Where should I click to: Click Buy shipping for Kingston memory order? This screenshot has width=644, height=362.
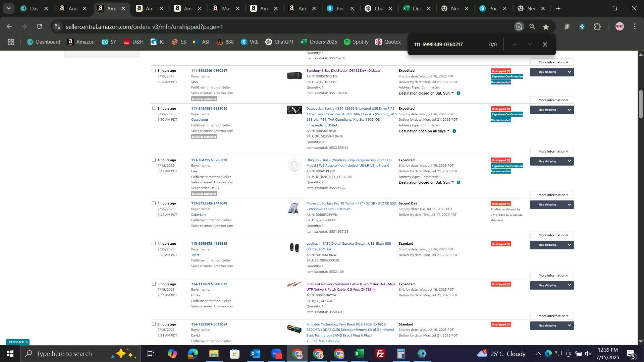547,325
